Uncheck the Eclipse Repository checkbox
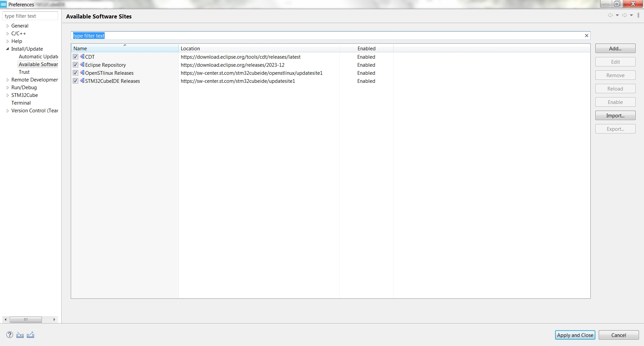This screenshot has height=346, width=644. tap(75, 65)
